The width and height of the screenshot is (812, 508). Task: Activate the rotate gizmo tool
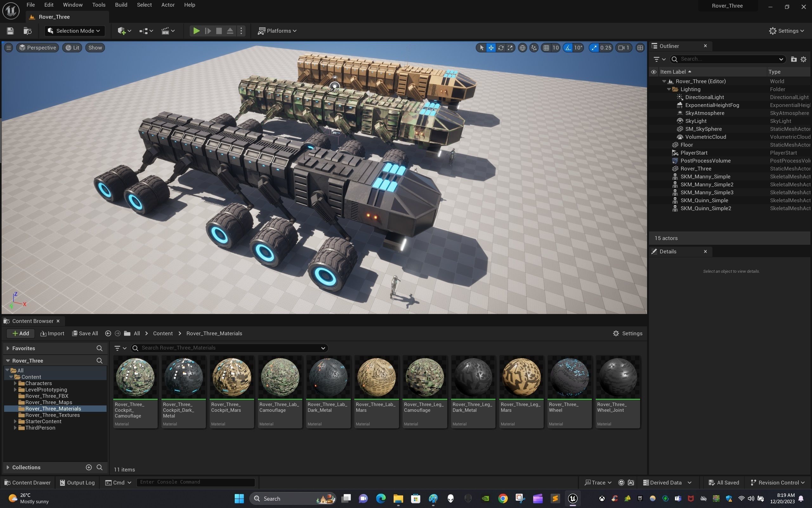tap(501, 48)
